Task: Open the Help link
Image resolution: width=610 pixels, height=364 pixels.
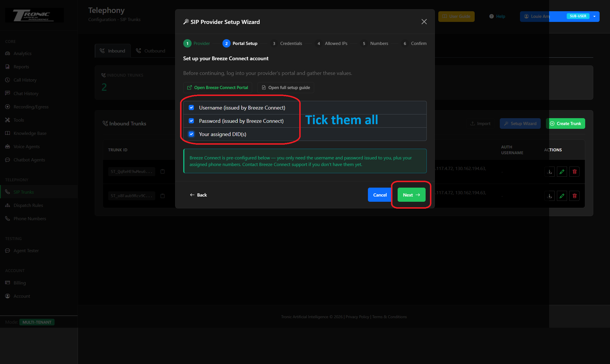Action: 497,16
